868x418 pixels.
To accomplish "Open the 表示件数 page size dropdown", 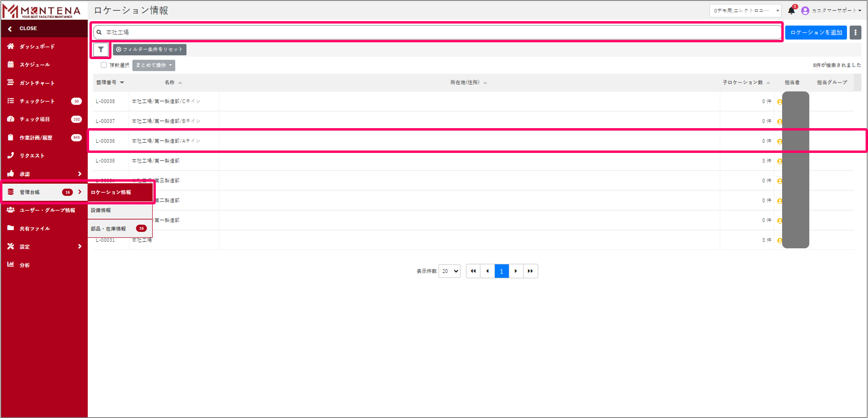I will 449,271.
